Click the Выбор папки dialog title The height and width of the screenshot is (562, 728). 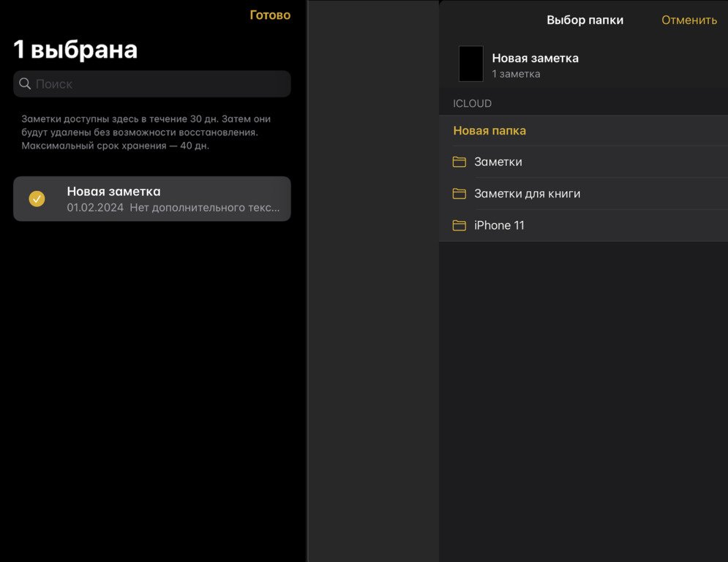point(585,20)
